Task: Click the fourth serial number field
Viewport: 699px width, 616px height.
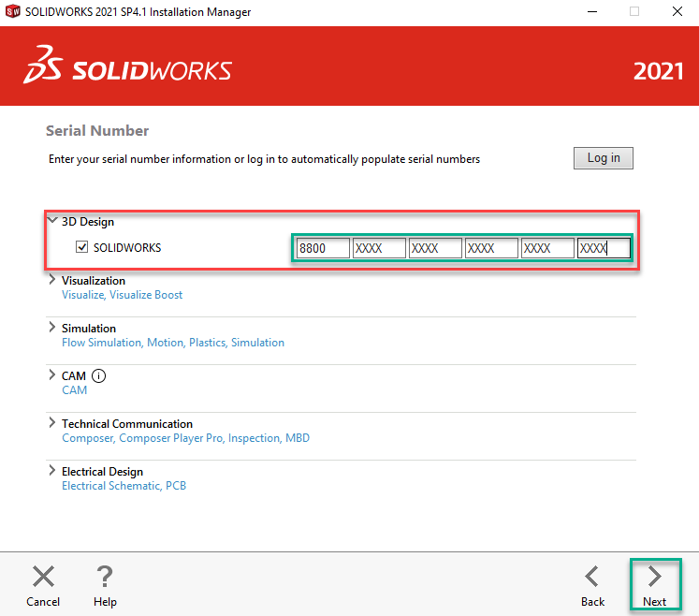Action: [491, 248]
